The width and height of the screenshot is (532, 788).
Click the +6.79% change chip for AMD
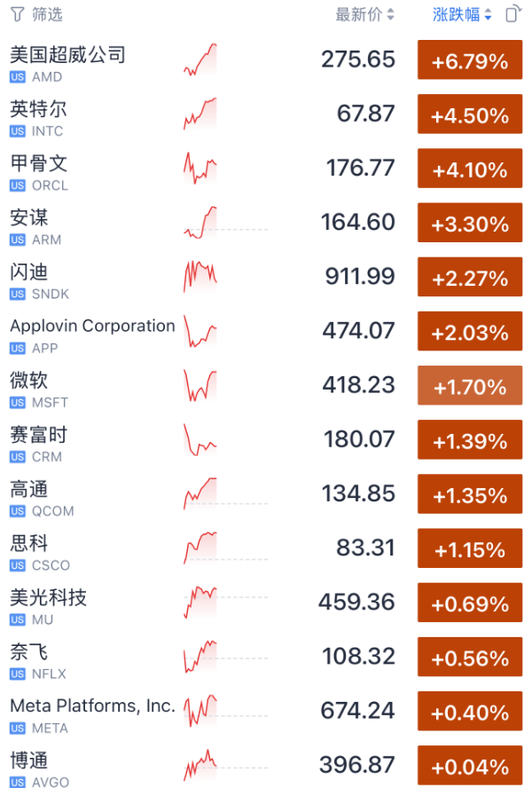(x=470, y=59)
